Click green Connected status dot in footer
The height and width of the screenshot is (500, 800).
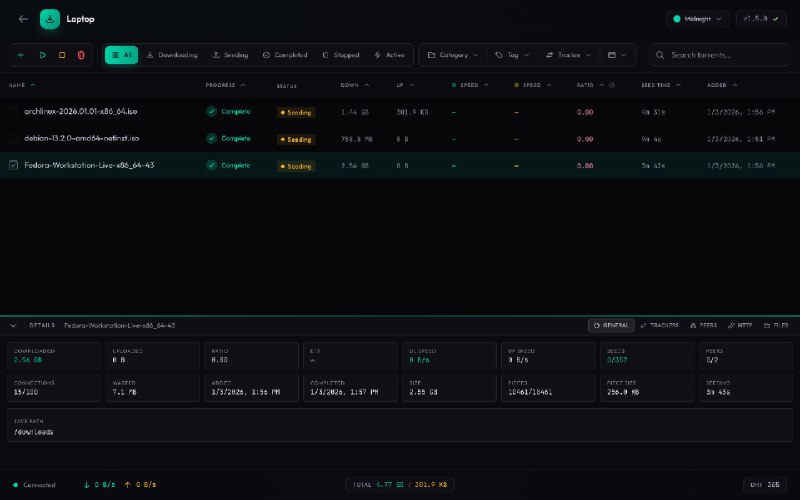click(x=15, y=485)
